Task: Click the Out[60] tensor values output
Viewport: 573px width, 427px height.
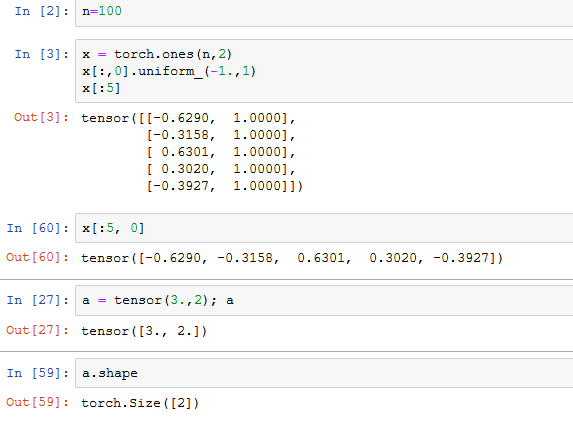Action: [x=292, y=258]
